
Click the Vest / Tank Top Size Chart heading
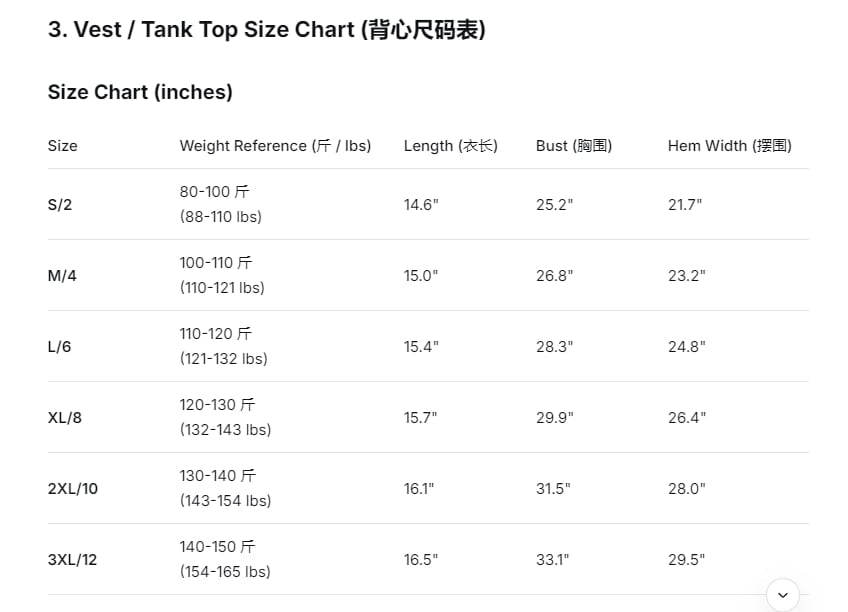[267, 30]
